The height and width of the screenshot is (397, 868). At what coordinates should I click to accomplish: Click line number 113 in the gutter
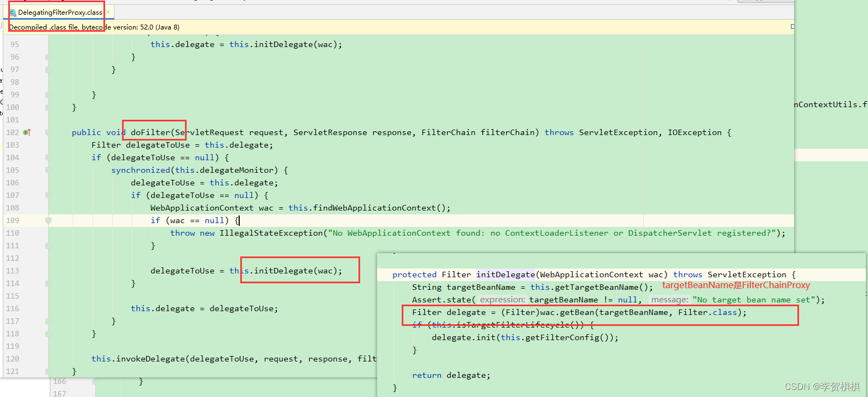(x=12, y=271)
